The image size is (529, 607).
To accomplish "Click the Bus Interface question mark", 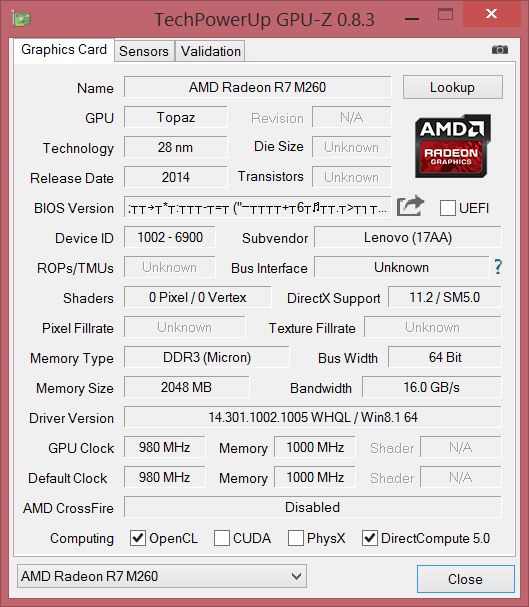I will (498, 267).
